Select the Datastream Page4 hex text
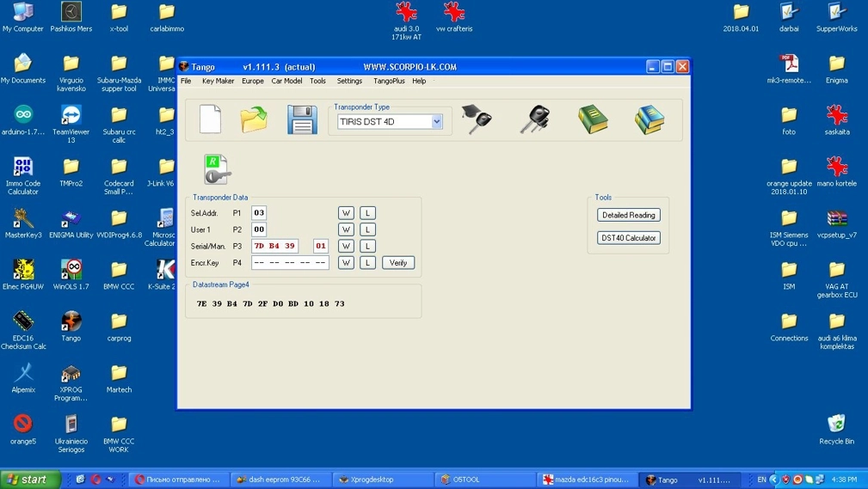This screenshot has width=868, height=489. pos(271,303)
